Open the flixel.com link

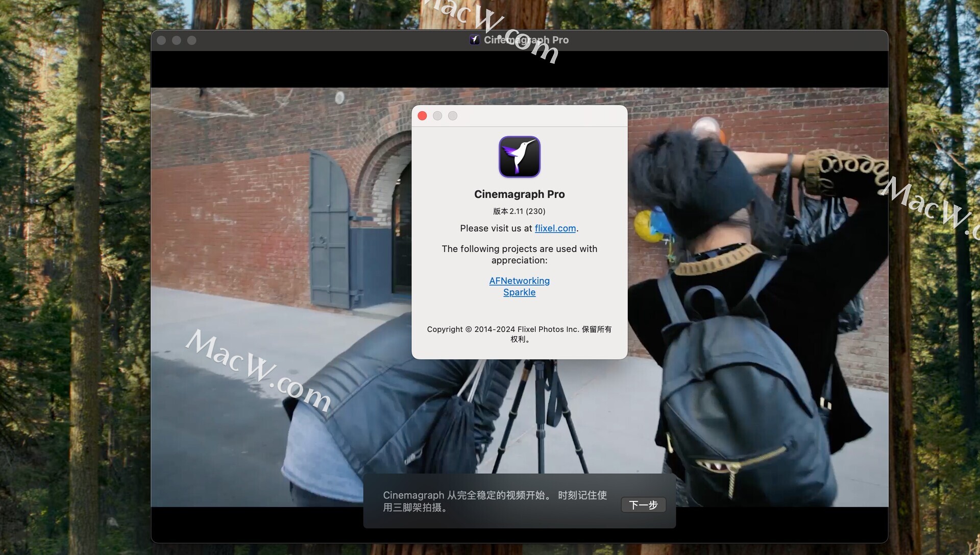[555, 228]
